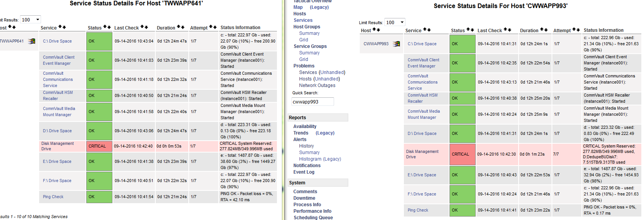644x220 pixels.
Task: Sort Status column ascending in CWWAPP993 table
Action: point(468,30)
